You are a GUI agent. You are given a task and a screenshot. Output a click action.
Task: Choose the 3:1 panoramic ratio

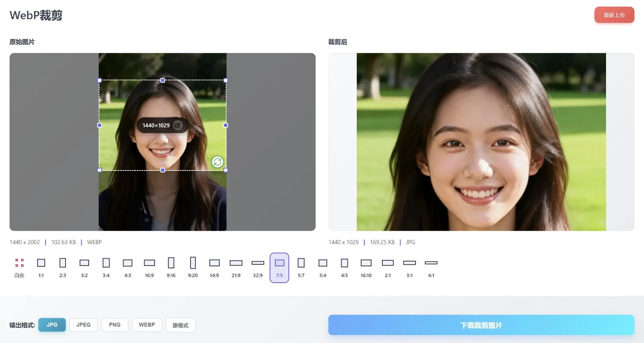point(409,268)
